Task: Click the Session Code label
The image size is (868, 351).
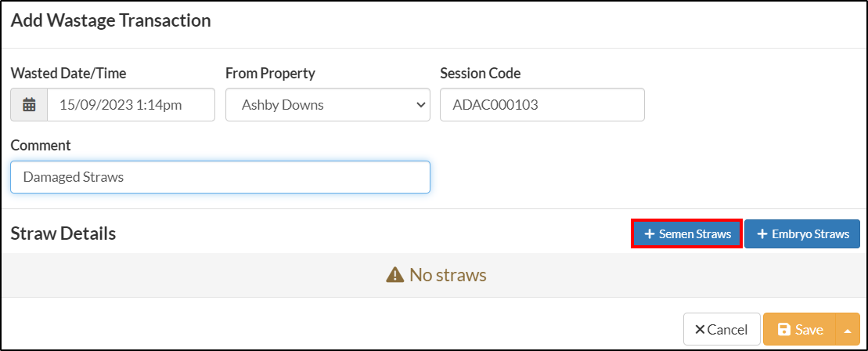Action: (481, 73)
